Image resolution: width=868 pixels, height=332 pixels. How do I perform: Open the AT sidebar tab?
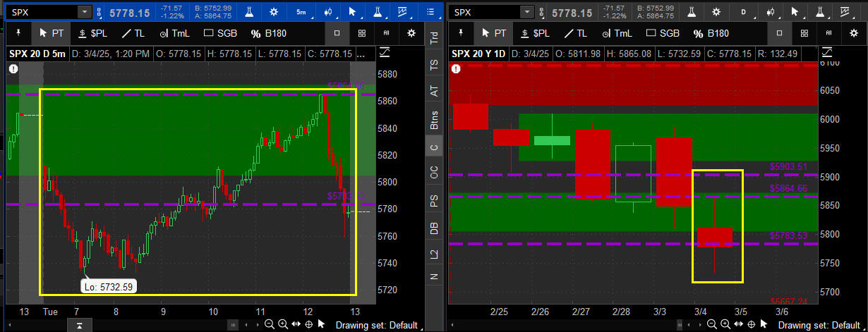point(433,91)
